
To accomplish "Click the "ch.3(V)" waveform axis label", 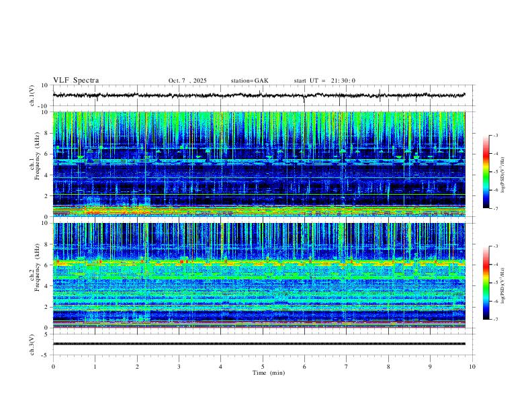I will [32, 345].
